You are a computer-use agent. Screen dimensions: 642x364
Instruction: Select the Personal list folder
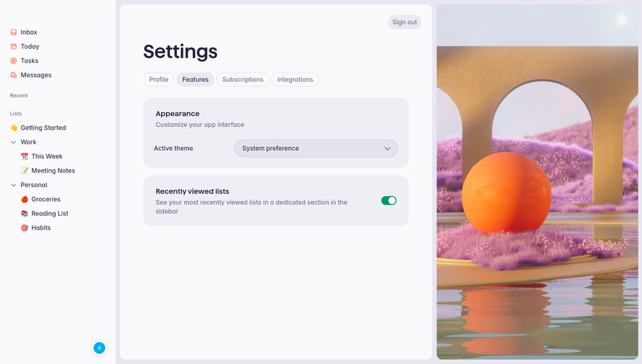(x=34, y=185)
